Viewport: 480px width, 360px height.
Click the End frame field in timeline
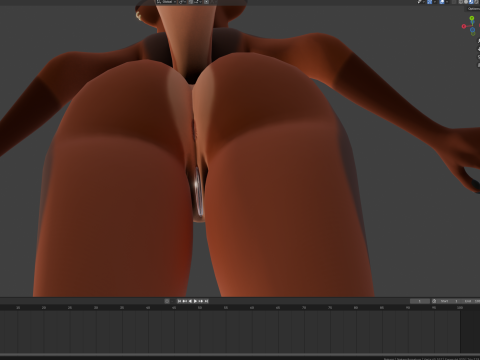pos(471,301)
